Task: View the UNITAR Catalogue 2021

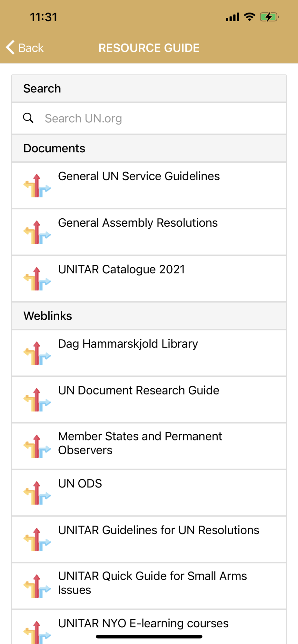Action: coord(149,279)
